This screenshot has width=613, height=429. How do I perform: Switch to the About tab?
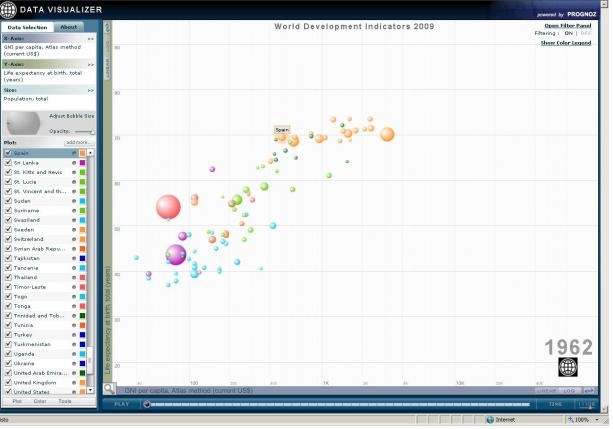[69, 27]
